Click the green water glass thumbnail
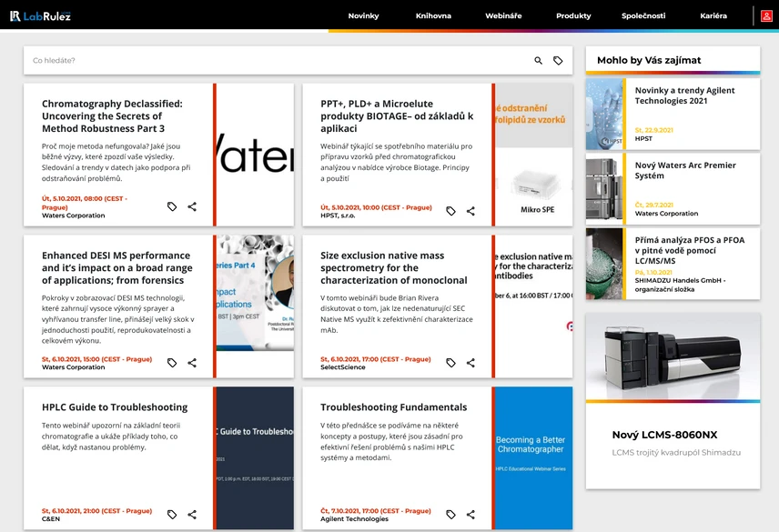Image resolution: width=779 pixels, height=532 pixels. 604,264
